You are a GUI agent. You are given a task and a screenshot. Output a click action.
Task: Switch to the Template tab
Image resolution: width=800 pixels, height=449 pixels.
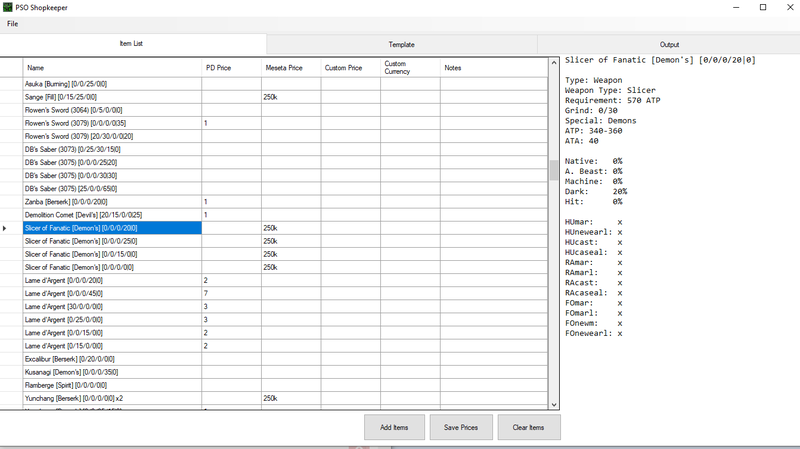tap(402, 44)
